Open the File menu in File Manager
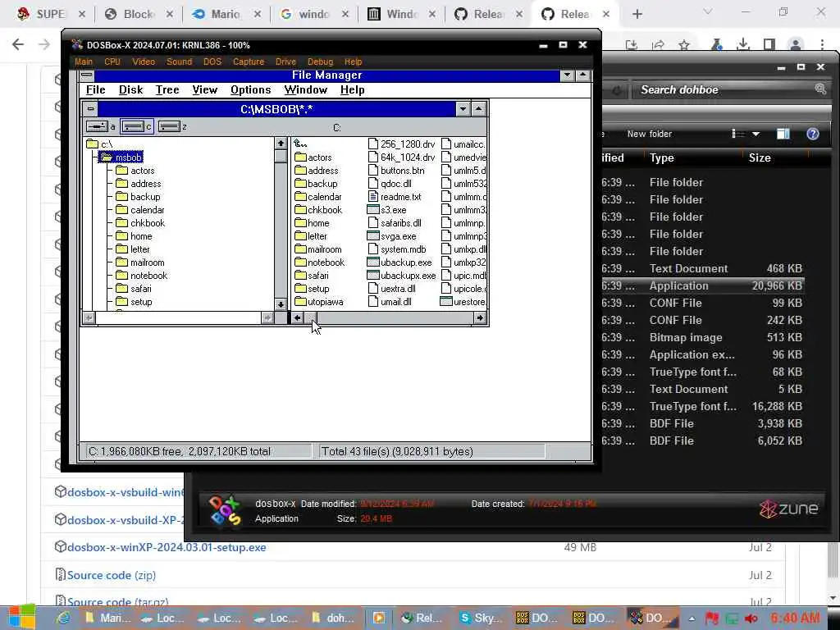The width and height of the screenshot is (840, 630). (95, 89)
